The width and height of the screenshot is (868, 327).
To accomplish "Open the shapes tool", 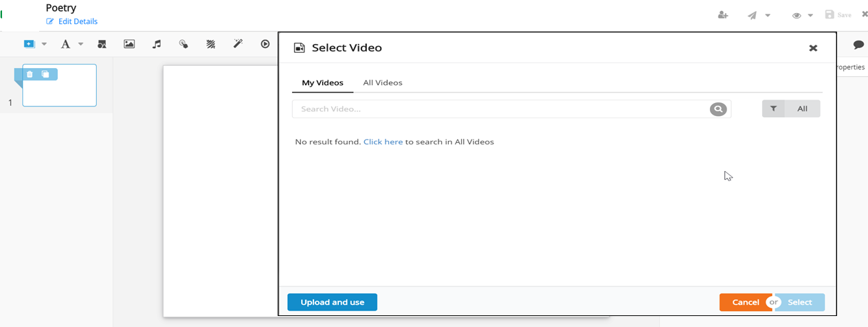I will point(102,44).
